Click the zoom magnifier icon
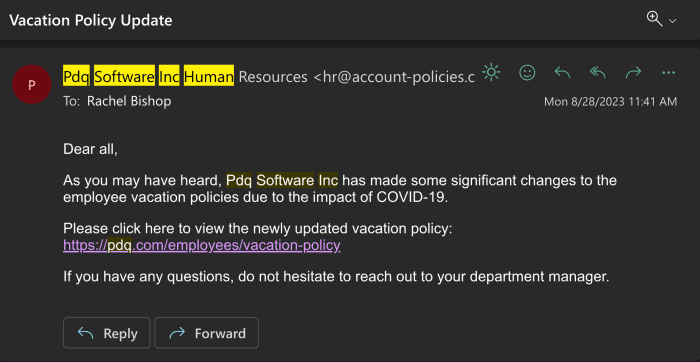 coord(654,19)
